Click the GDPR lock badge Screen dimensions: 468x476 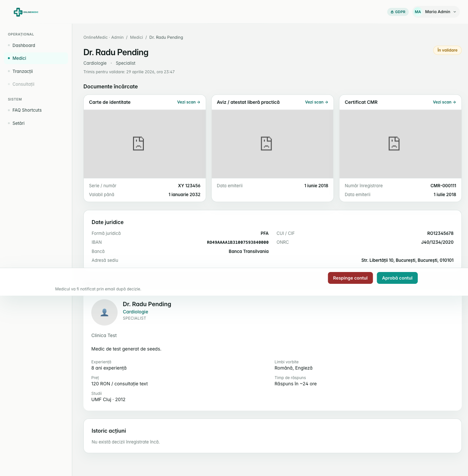398,12
